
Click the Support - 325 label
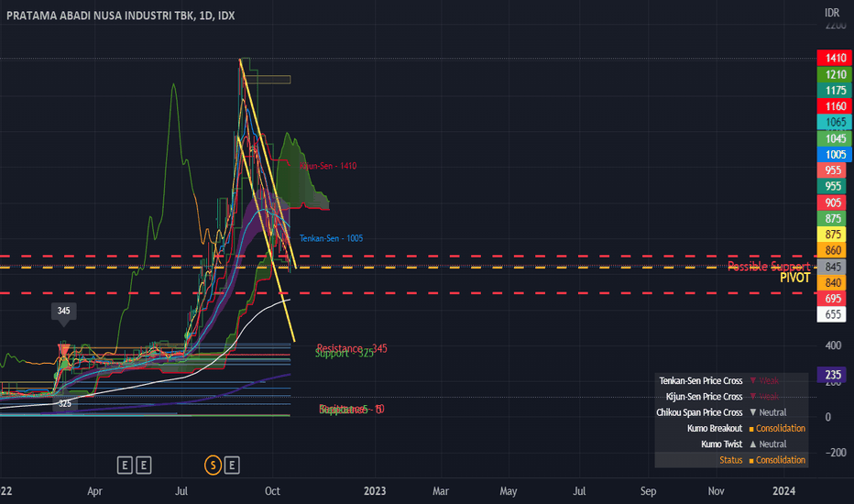pos(345,354)
